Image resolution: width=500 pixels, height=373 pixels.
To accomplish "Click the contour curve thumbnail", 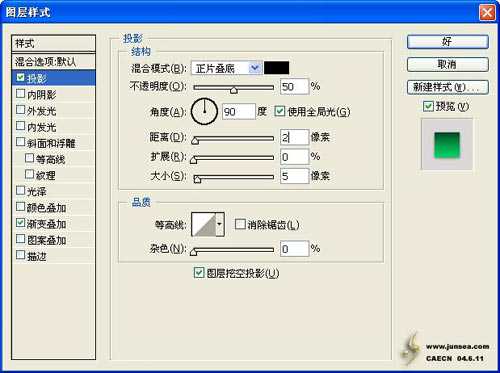I will tap(204, 224).
